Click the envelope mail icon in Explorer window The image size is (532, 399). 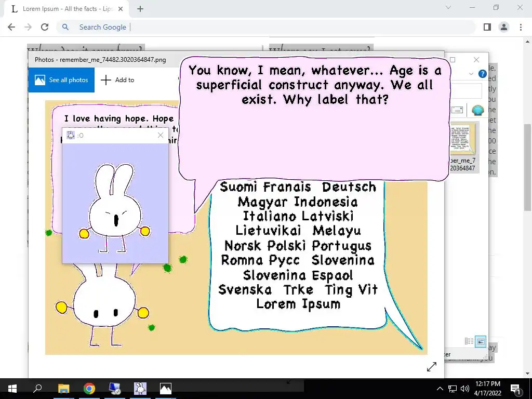pyautogui.click(x=457, y=110)
